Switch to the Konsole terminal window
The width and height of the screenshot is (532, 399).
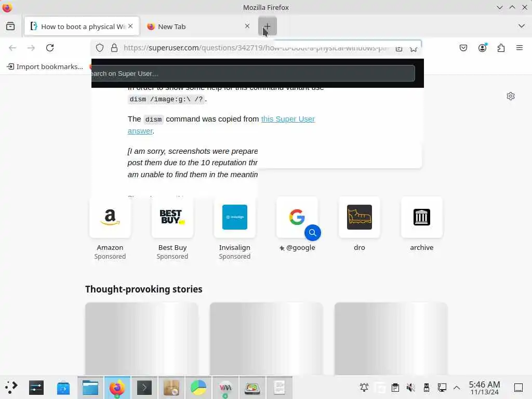pos(144,388)
